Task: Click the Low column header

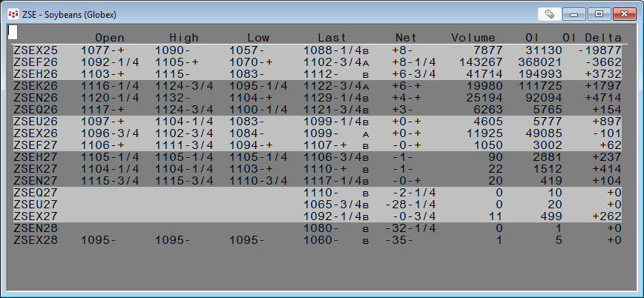Action: point(258,38)
